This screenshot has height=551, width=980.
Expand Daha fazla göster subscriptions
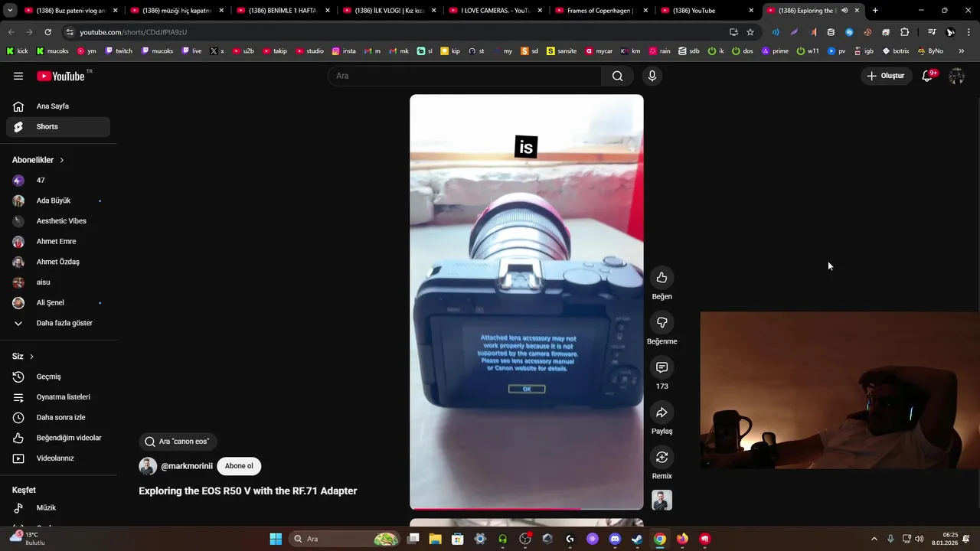[58, 323]
